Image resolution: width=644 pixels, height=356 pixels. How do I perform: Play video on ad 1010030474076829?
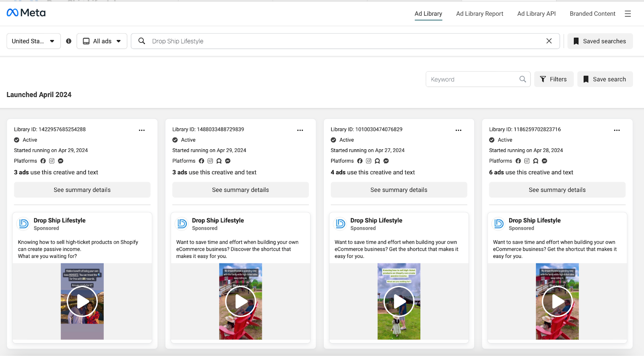pos(399,301)
